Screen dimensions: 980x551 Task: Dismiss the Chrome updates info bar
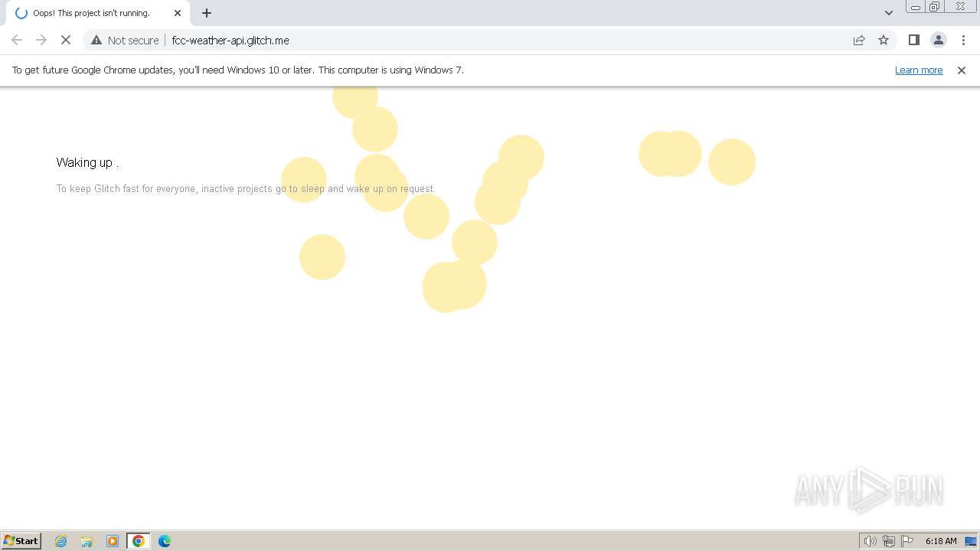[962, 70]
